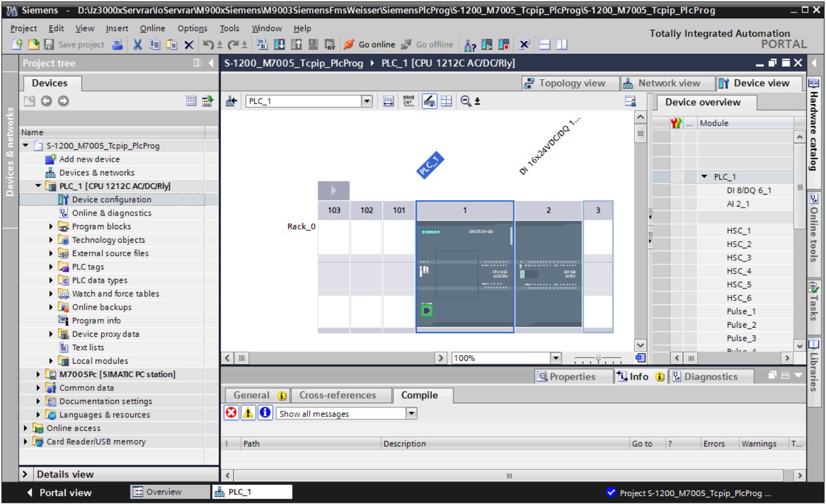Click the Go online button
Screen dimensions: 826x504
[370, 45]
